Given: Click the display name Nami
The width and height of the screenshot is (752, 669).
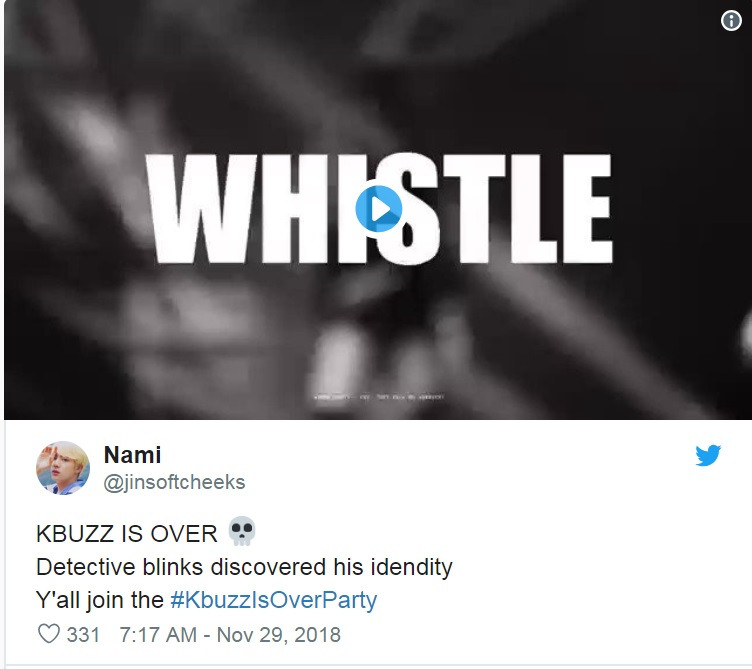Looking at the screenshot, I should pyautogui.click(x=132, y=455).
